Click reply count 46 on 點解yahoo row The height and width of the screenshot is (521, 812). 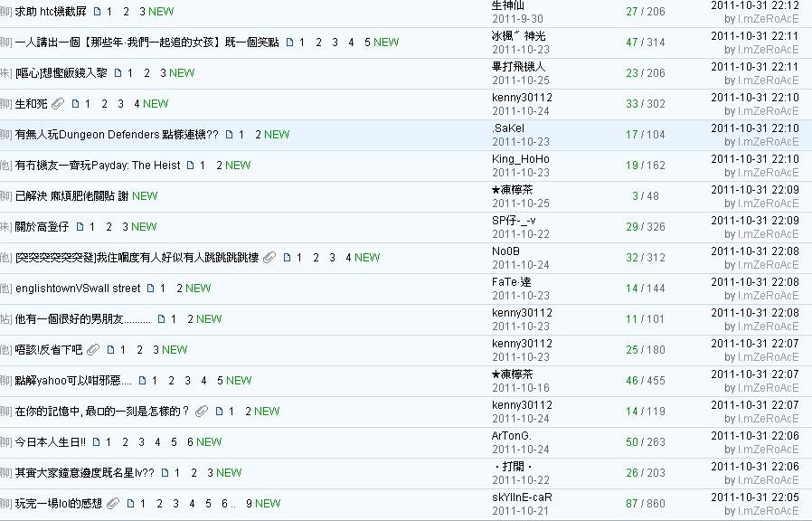(x=632, y=381)
